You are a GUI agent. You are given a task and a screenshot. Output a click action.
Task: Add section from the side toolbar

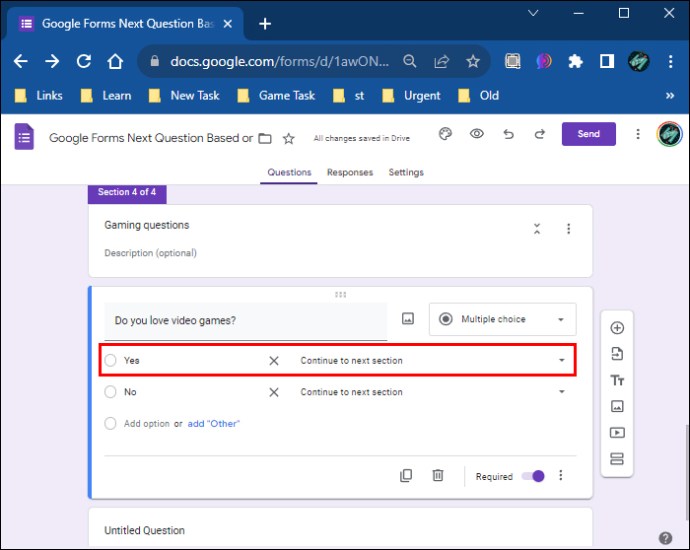pos(617,459)
